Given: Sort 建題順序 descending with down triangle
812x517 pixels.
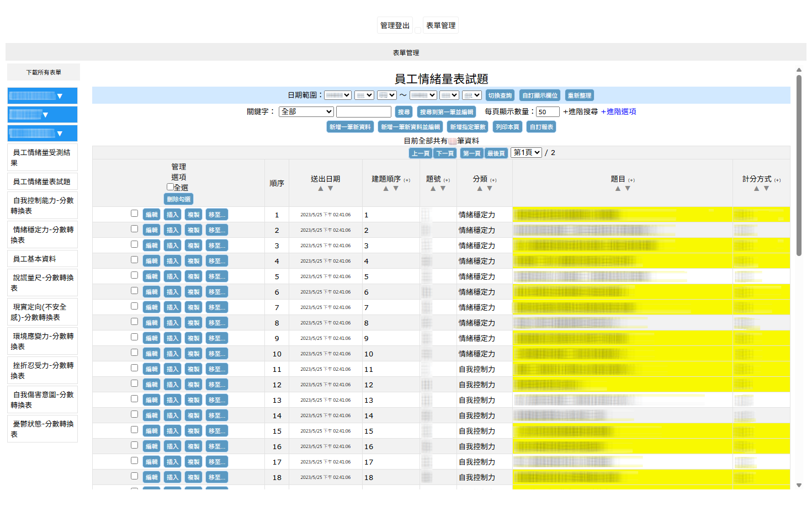Looking at the screenshot, I should pyautogui.click(x=396, y=189).
